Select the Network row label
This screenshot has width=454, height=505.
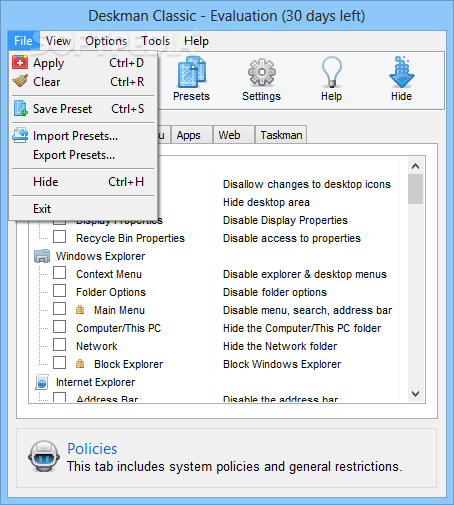pos(97,346)
